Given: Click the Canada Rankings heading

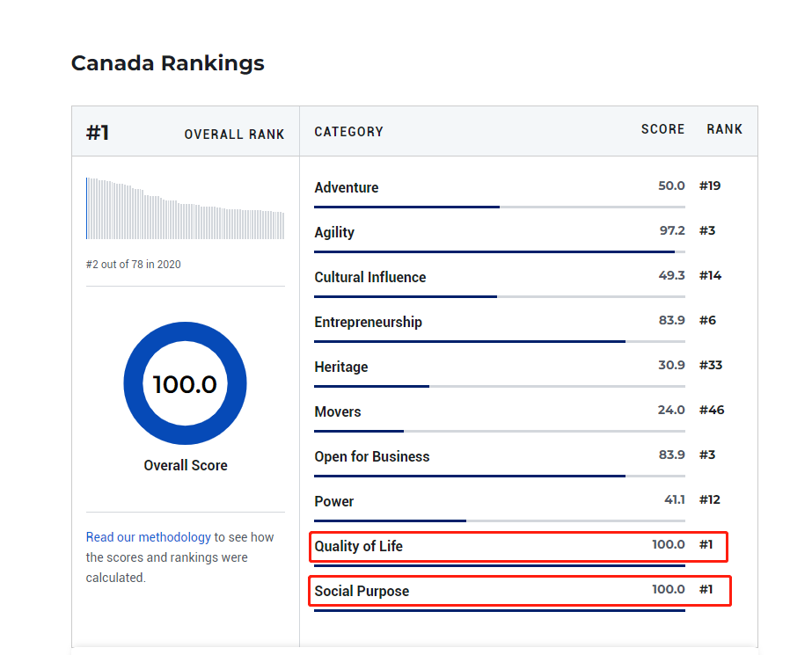Looking at the screenshot, I should 167,63.
